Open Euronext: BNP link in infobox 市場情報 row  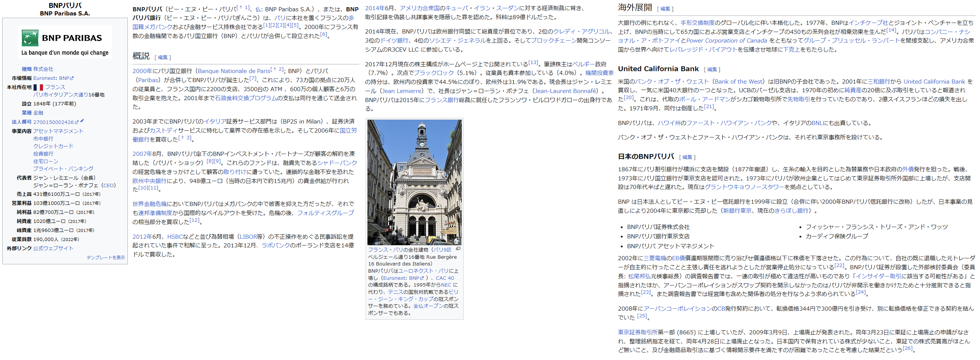tap(53, 78)
